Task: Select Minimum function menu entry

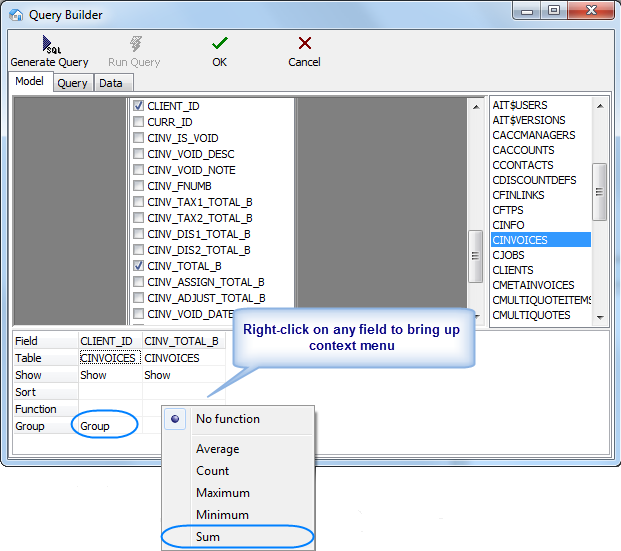Action: point(238,515)
